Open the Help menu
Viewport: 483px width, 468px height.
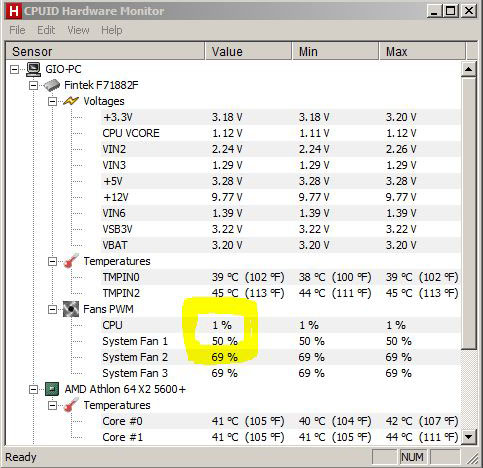point(112,30)
